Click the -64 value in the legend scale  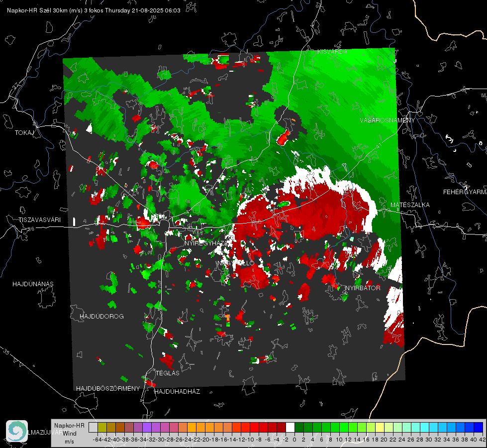tap(97, 440)
